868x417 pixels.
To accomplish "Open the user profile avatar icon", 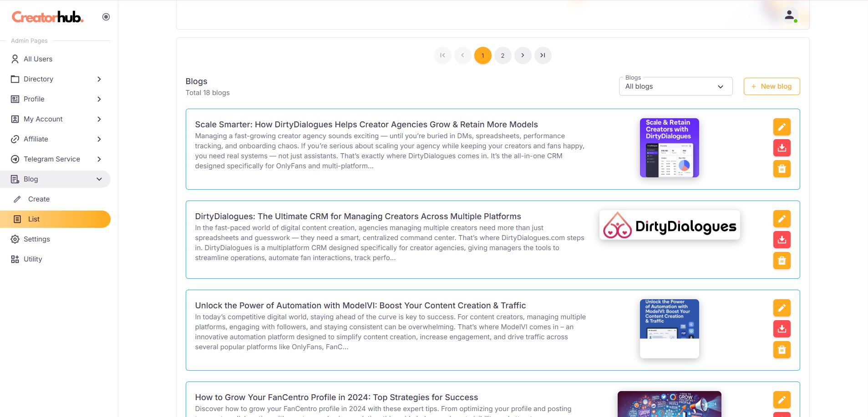I will (x=790, y=15).
